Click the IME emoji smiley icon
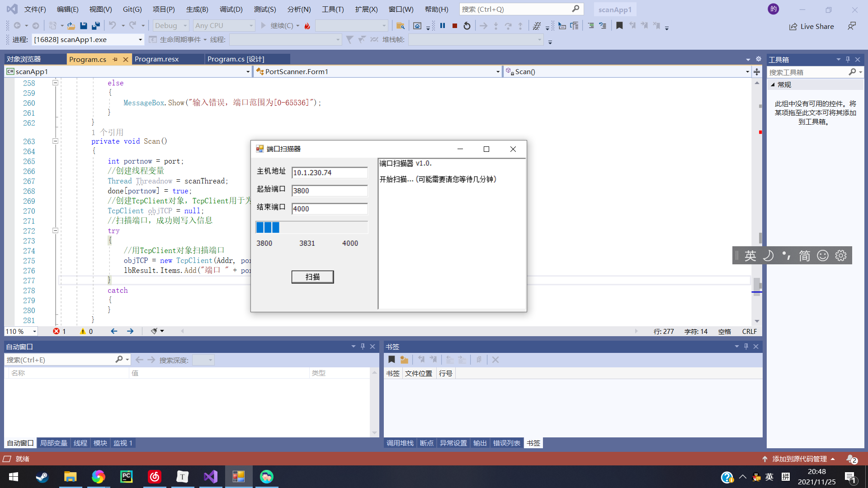The height and width of the screenshot is (488, 868). click(823, 256)
